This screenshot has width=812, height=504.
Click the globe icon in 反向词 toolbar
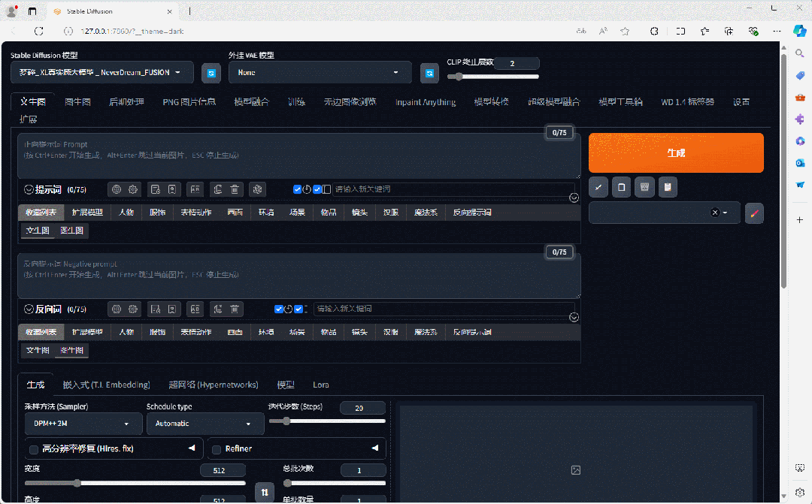point(117,309)
